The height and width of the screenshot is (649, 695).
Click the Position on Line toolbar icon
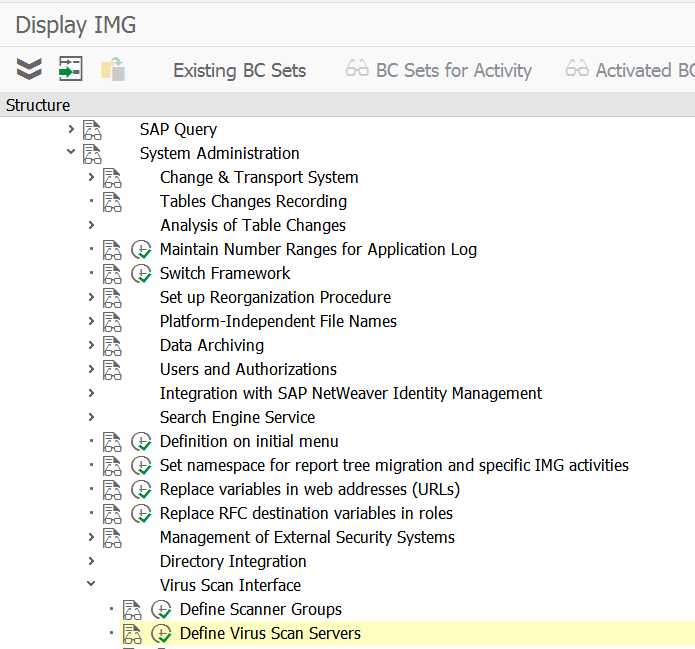70,69
